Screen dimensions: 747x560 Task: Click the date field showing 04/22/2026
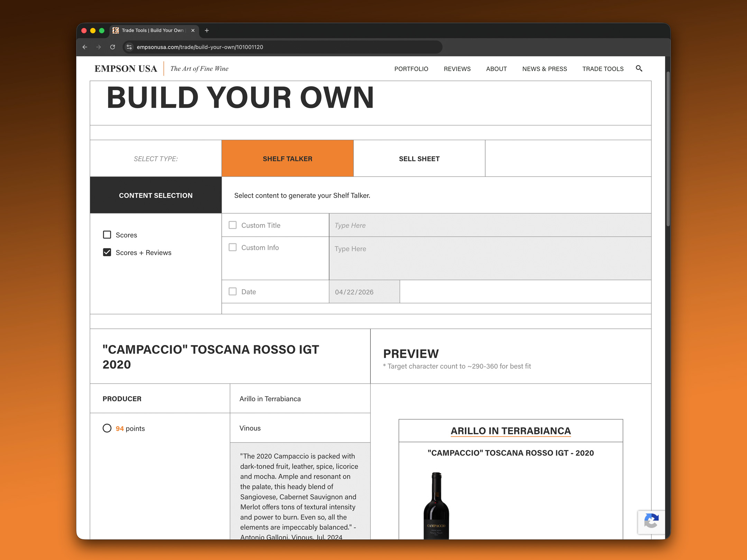(x=365, y=292)
